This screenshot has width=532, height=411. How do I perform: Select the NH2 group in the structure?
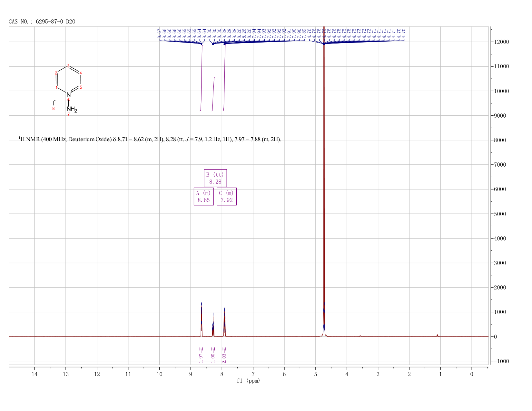click(x=72, y=109)
